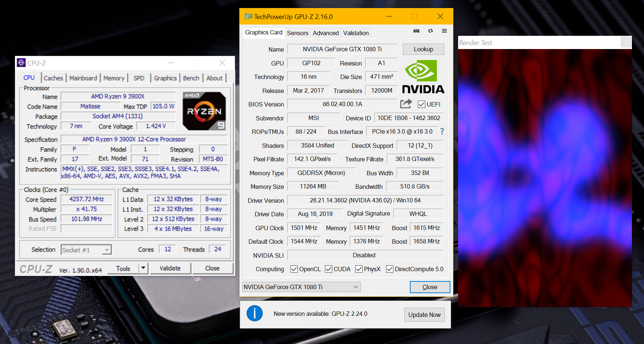Image resolution: width=644 pixels, height=344 pixels.
Task: Click the Cores count field in CPU-Z
Action: pyautogui.click(x=168, y=249)
